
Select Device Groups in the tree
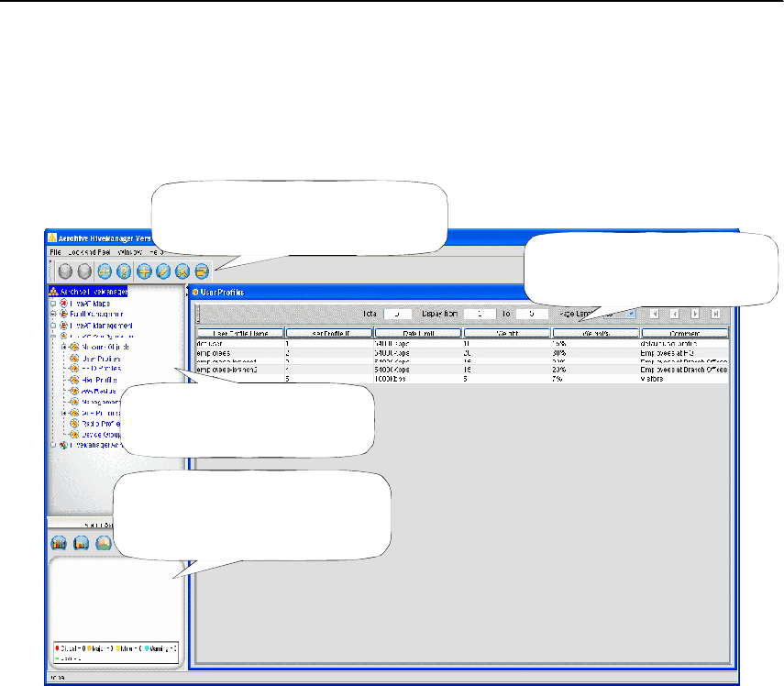click(101, 435)
